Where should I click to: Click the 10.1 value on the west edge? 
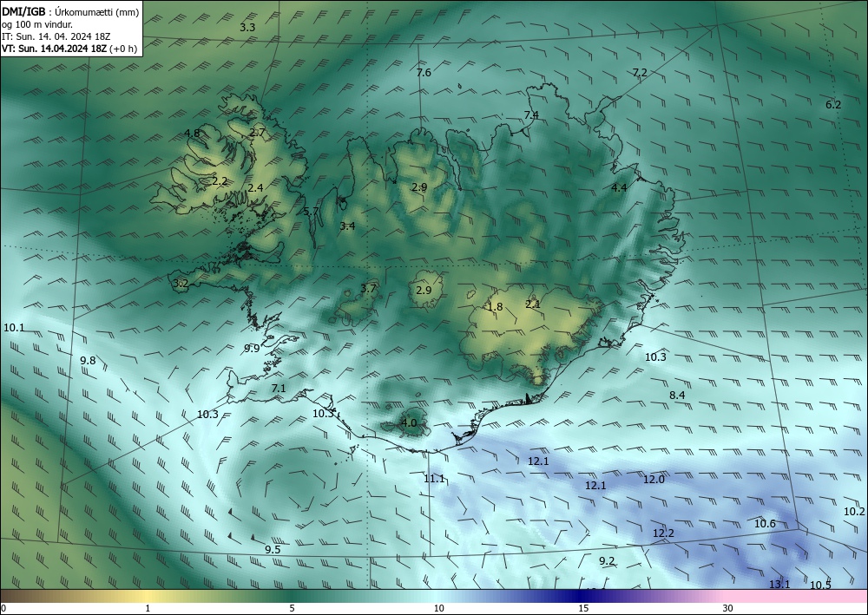(x=14, y=327)
